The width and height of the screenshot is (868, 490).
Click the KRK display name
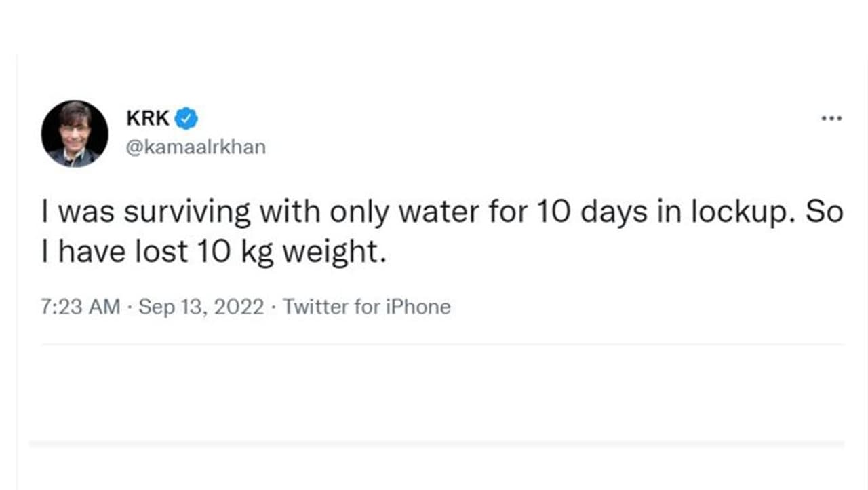click(147, 119)
